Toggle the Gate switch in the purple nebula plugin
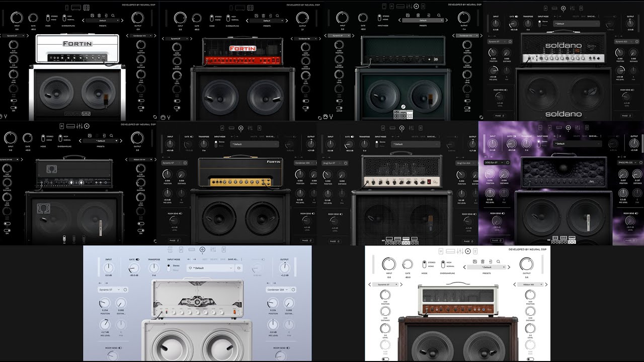 (x=514, y=136)
